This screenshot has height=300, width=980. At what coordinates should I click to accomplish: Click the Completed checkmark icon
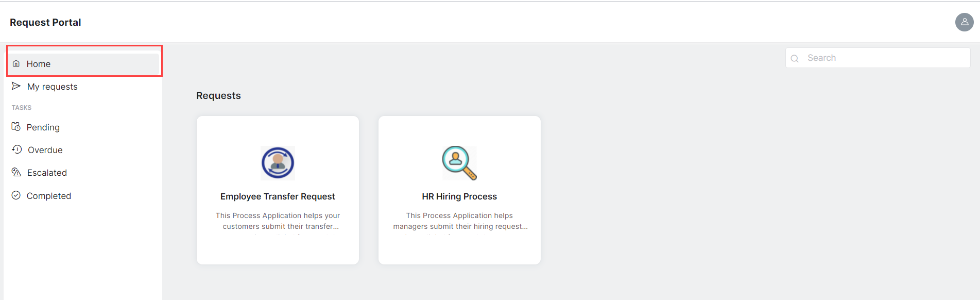[x=16, y=195]
